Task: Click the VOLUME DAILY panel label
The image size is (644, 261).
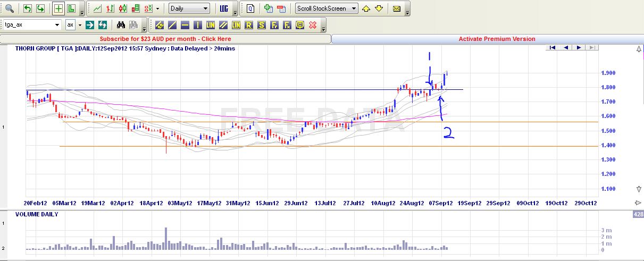Action: tap(37, 214)
